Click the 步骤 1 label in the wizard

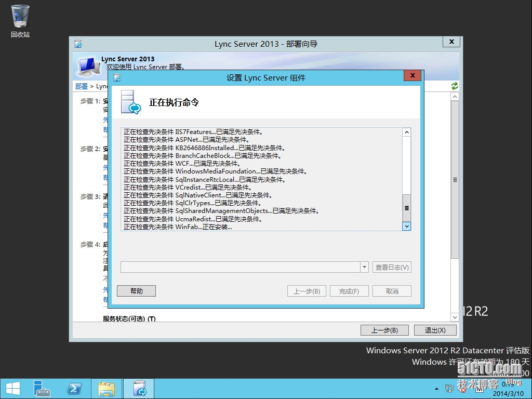[x=90, y=101]
